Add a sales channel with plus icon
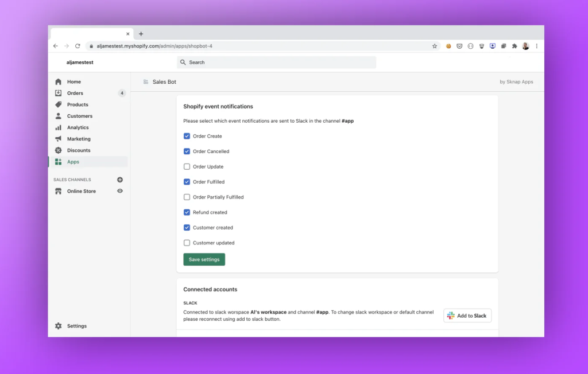 pos(120,180)
